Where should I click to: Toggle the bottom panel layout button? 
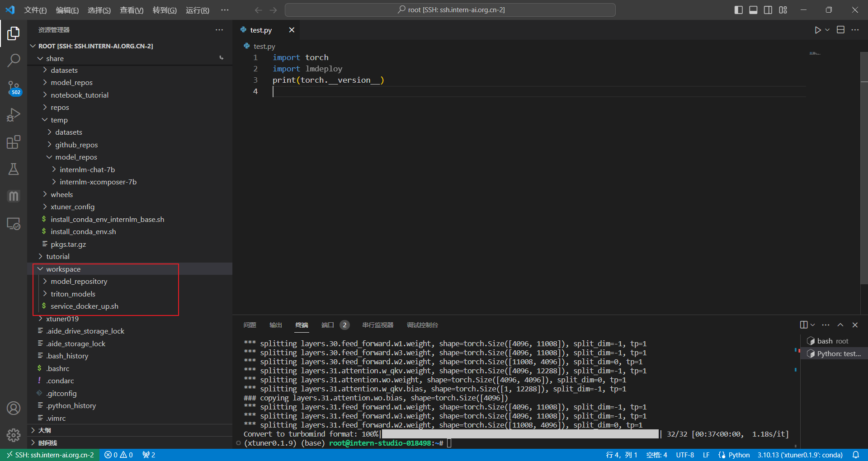pos(753,10)
